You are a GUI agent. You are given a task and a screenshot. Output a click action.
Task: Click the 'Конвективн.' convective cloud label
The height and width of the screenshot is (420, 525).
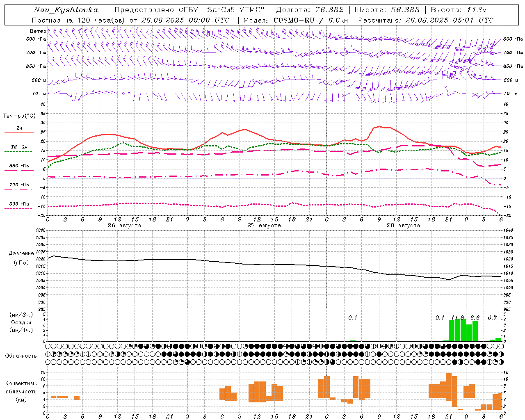pyautogui.click(x=21, y=383)
